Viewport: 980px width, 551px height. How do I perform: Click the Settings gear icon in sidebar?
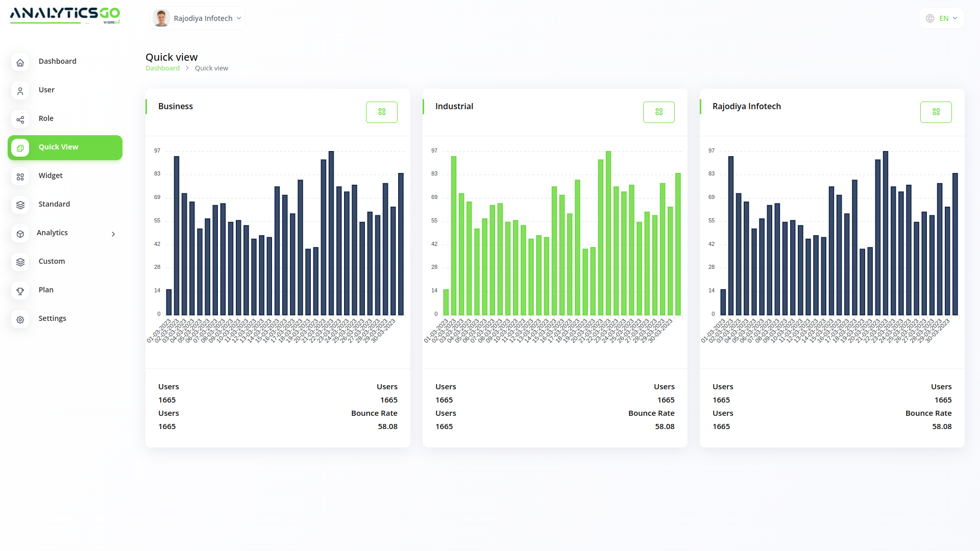tap(20, 319)
